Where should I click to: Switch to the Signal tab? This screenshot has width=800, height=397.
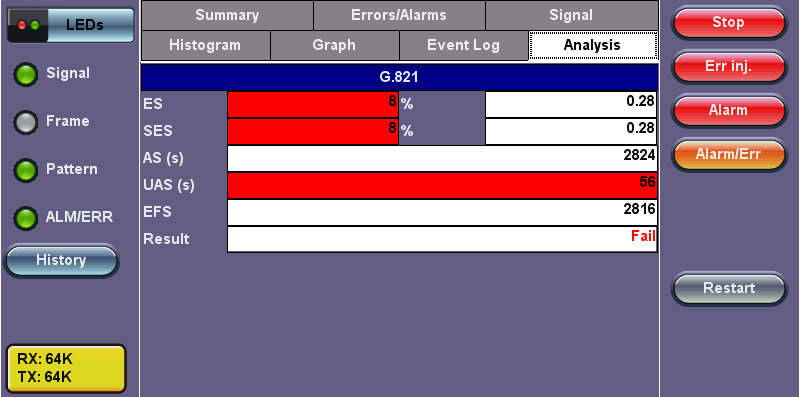(571, 15)
